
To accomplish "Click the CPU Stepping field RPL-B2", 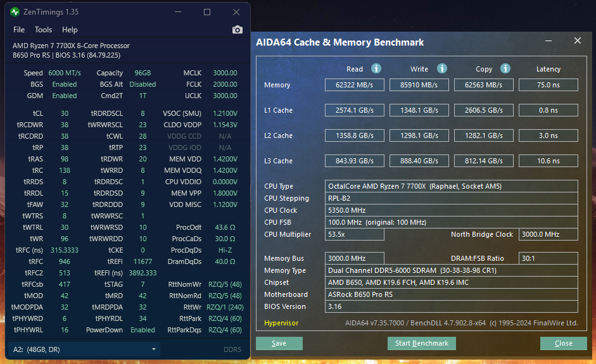I will click(452, 198).
